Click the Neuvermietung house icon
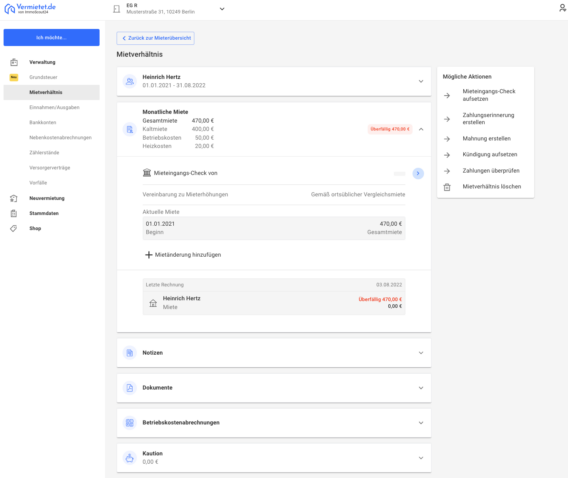 click(14, 198)
